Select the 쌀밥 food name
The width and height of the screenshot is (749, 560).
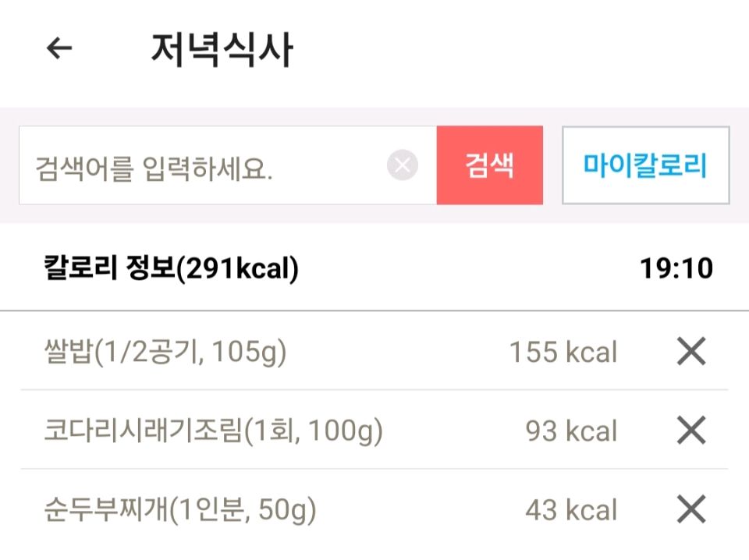pyautogui.click(x=69, y=353)
